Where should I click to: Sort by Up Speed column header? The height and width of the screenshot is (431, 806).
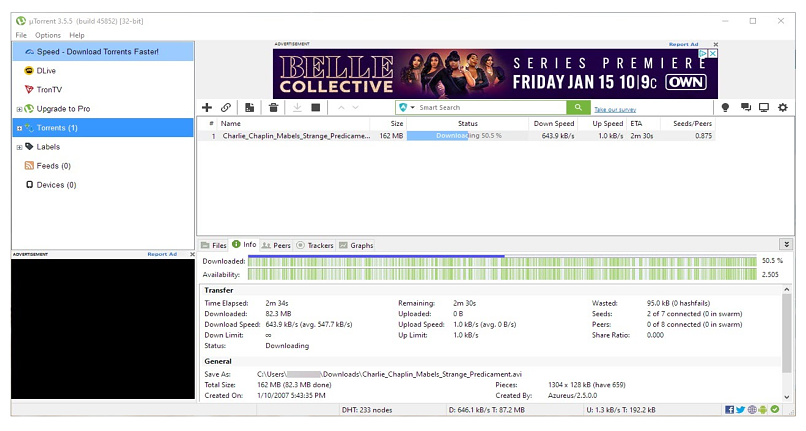(602, 123)
